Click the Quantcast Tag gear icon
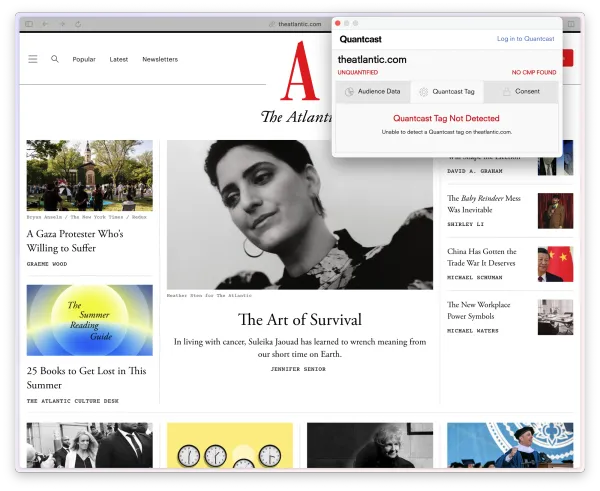Screen dimensions: 600x491 click(x=423, y=92)
